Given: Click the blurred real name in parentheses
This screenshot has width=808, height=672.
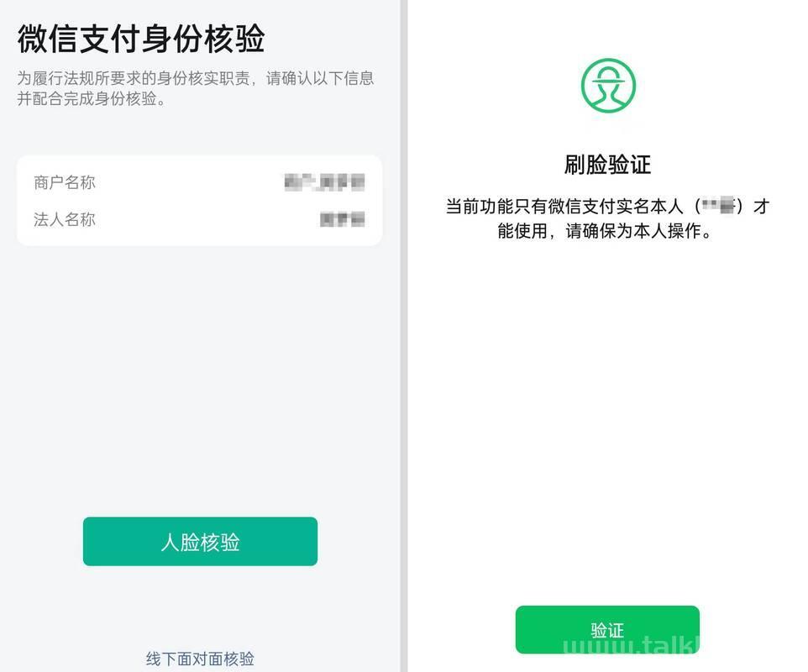Looking at the screenshot, I should tap(718, 206).
